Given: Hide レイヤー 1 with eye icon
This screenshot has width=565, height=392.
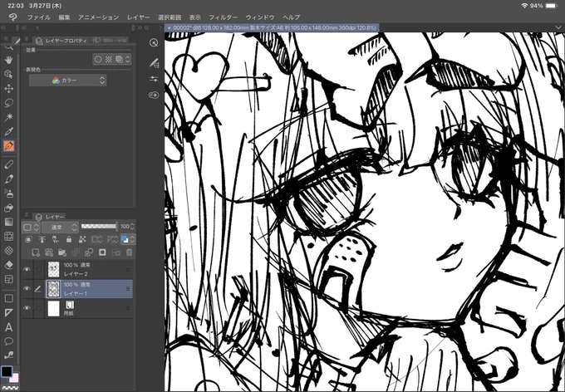Looking at the screenshot, I should [x=27, y=288].
